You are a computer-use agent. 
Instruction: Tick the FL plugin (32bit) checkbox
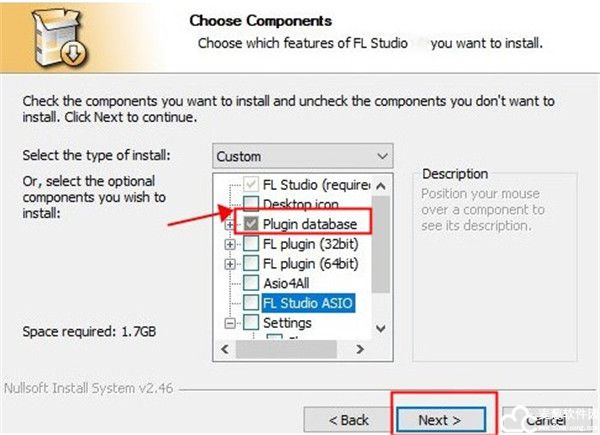coord(251,244)
